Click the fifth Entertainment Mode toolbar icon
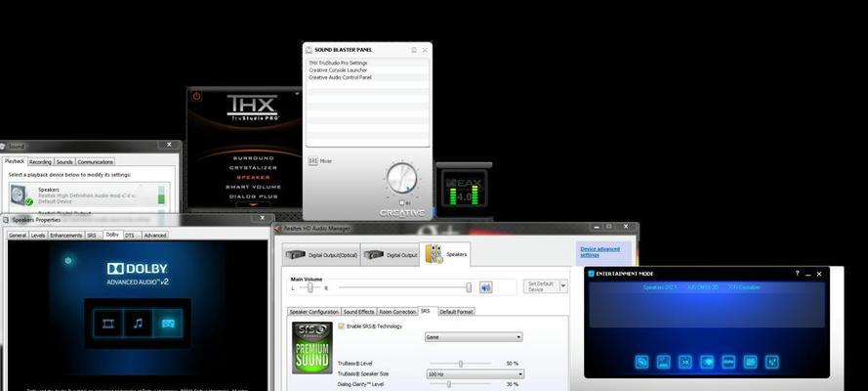Image resolution: width=868 pixels, height=391 pixels. pyautogui.click(x=728, y=363)
